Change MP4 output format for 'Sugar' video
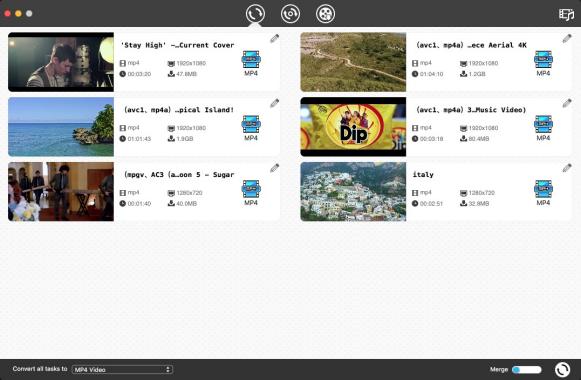This screenshot has height=380, width=581. pyautogui.click(x=251, y=193)
